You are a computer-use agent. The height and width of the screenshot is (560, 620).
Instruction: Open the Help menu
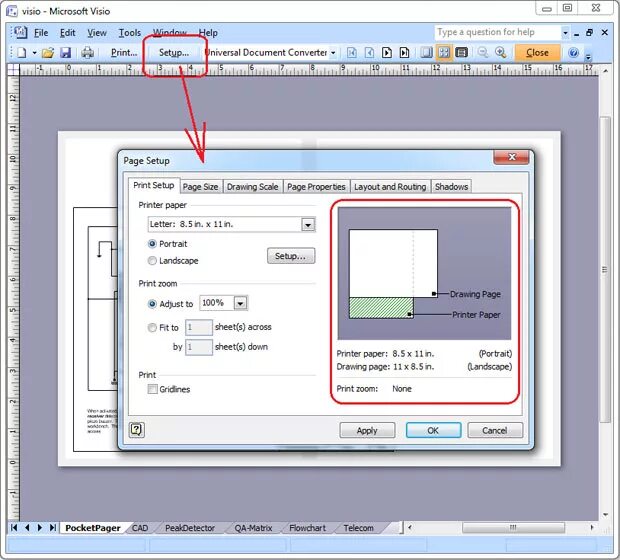tap(208, 33)
